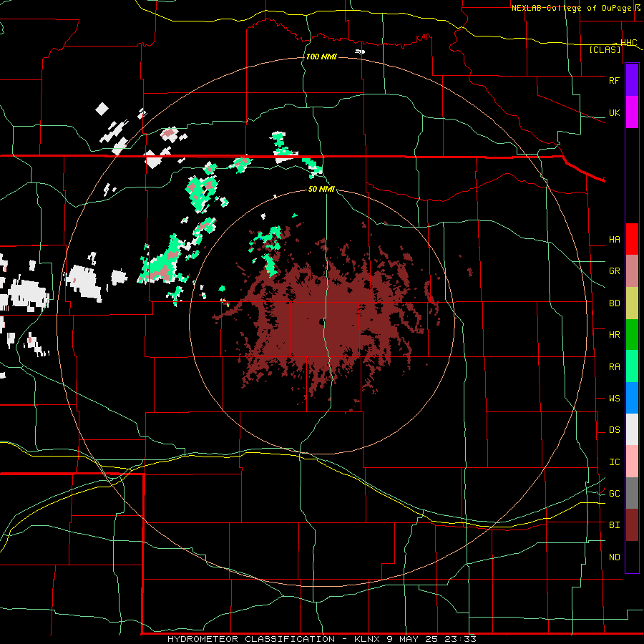The height and width of the screenshot is (644, 644).
Task: Click the "UK" legend label text
Action: tap(614, 112)
